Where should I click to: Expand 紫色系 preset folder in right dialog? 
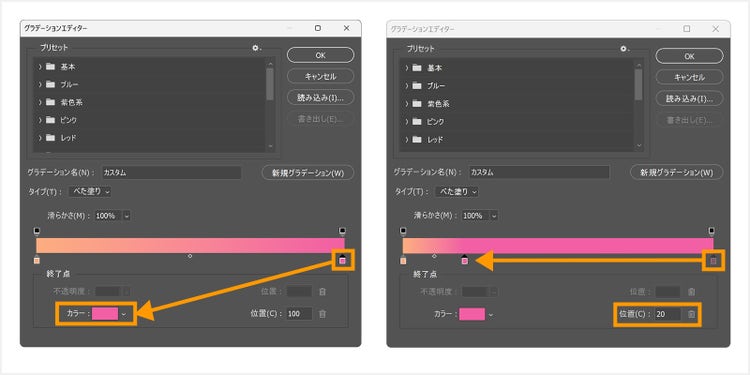407,104
